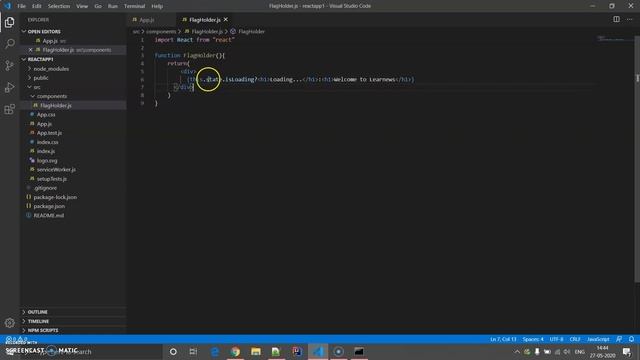Open FlagHolder.js in the file tree

tap(73, 105)
